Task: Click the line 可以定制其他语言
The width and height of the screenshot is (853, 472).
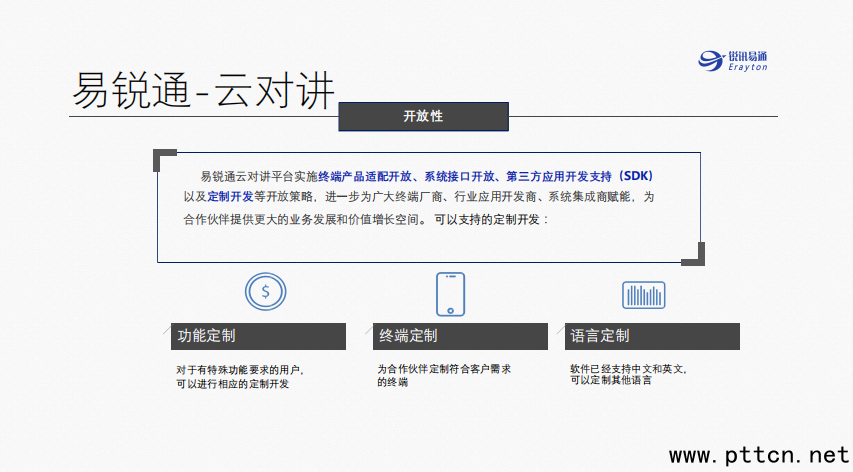Action: point(610,380)
